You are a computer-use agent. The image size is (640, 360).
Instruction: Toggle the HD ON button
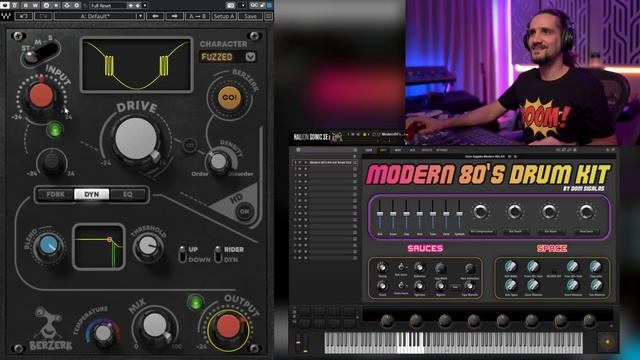244,211
